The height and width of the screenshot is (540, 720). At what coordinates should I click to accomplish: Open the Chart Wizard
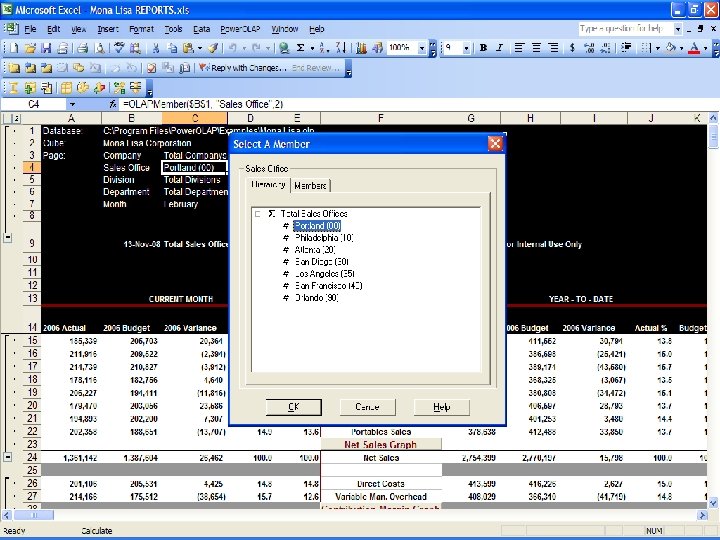[x=361, y=48]
